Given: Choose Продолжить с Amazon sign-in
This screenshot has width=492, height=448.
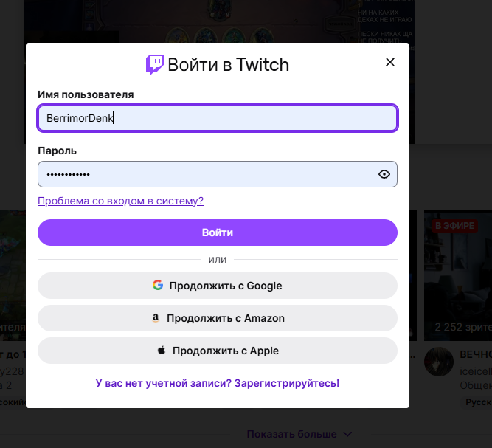Looking at the screenshot, I should [x=218, y=318].
